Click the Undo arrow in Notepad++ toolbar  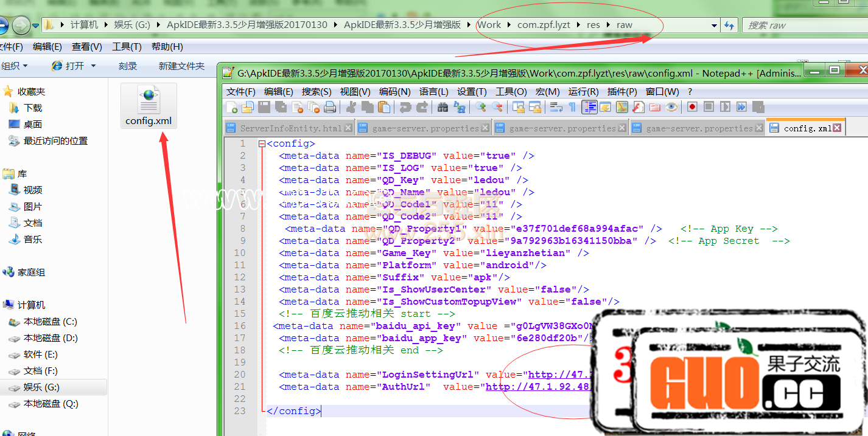[405, 108]
